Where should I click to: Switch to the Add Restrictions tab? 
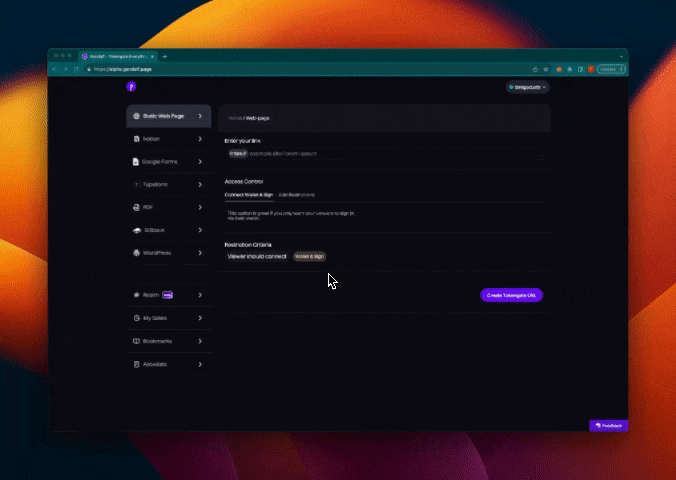[297, 195]
